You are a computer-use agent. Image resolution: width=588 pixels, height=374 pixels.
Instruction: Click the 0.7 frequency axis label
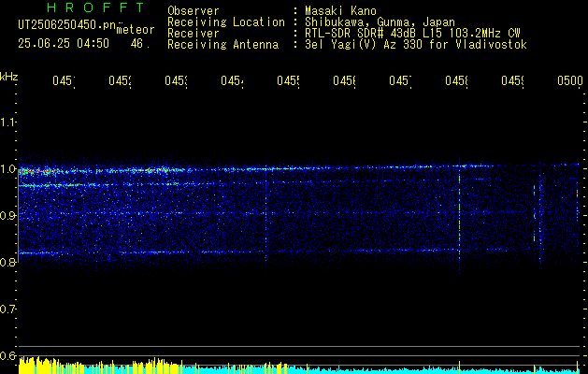pyautogui.click(x=7, y=309)
